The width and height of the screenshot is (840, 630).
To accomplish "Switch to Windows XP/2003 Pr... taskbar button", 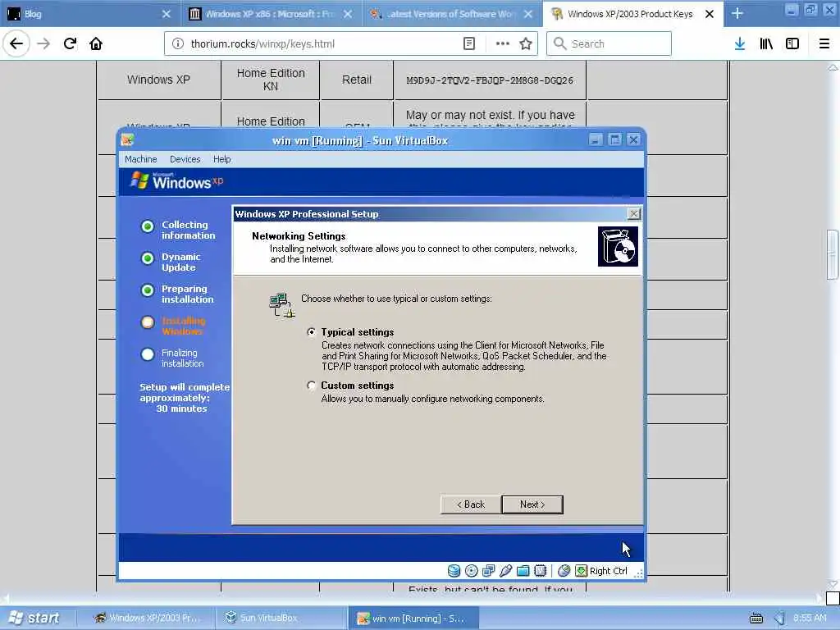I will tap(147, 619).
